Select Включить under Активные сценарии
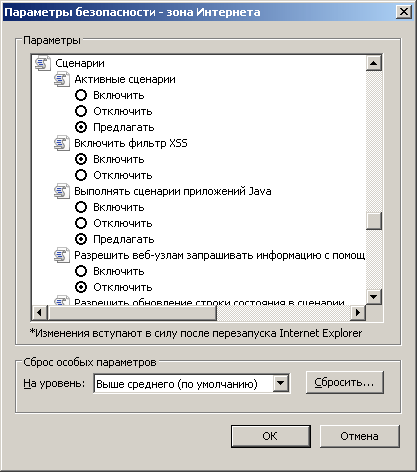The width and height of the screenshot is (417, 472). (x=81, y=95)
